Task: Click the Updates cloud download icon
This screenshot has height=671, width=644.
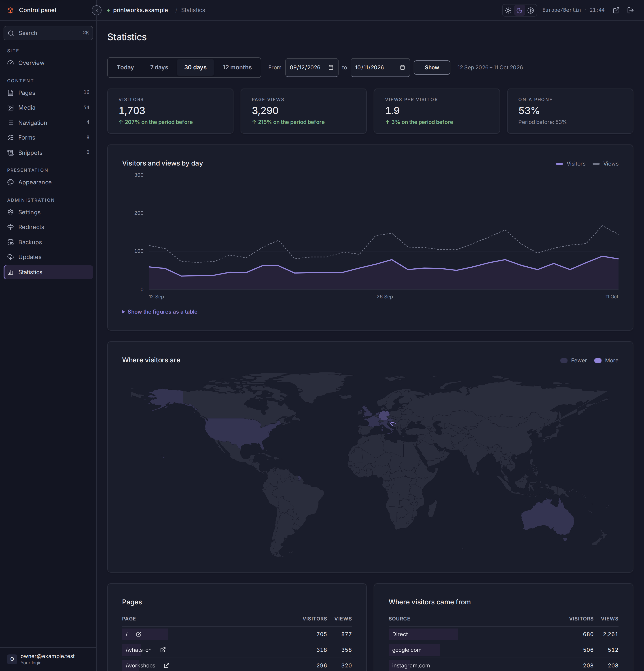Action: 11,257
